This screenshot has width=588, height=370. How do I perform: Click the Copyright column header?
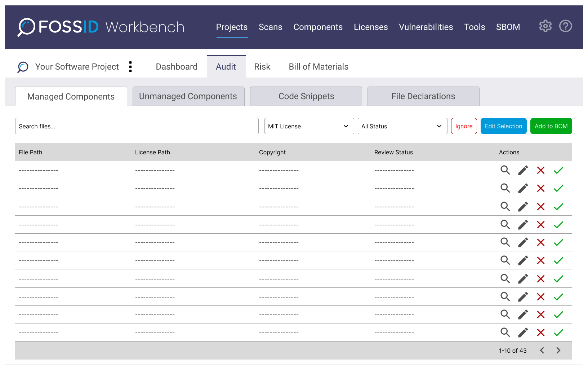272,152
